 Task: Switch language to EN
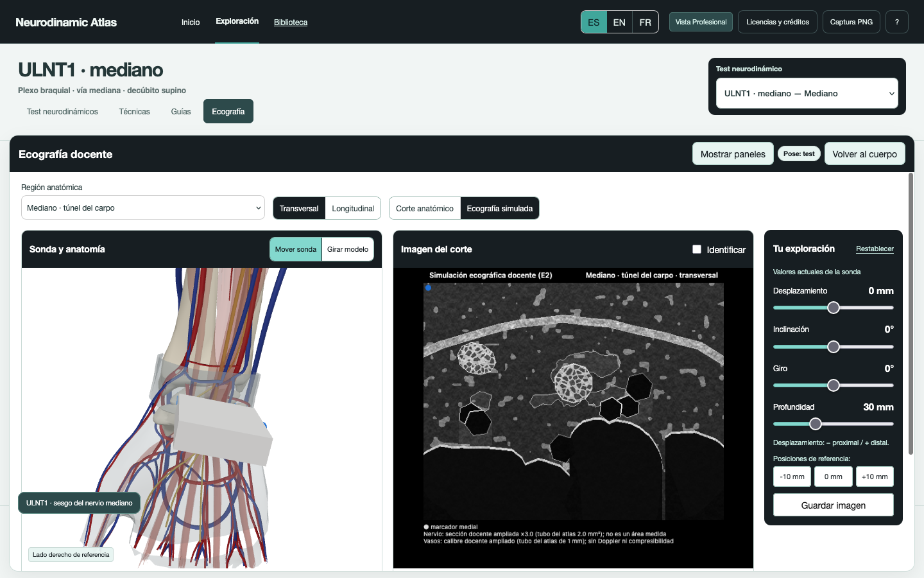pyautogui.click(x=619, y=22)
